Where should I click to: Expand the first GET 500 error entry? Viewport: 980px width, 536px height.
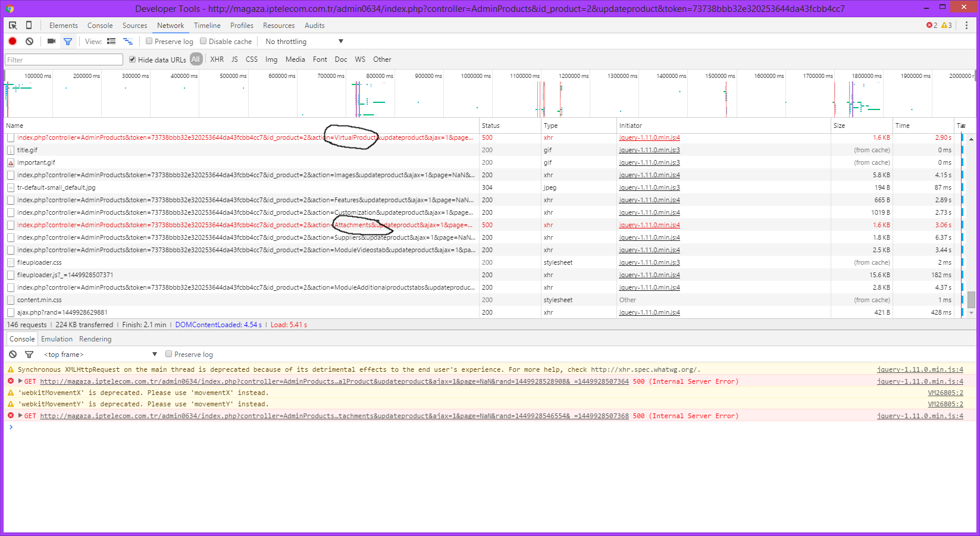coord(20,381)
